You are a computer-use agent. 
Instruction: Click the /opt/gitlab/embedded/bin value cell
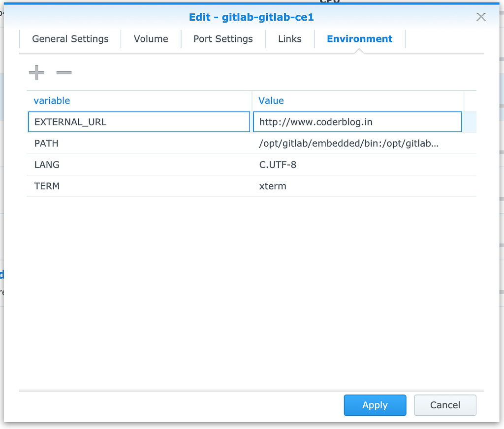click(358, 143)
